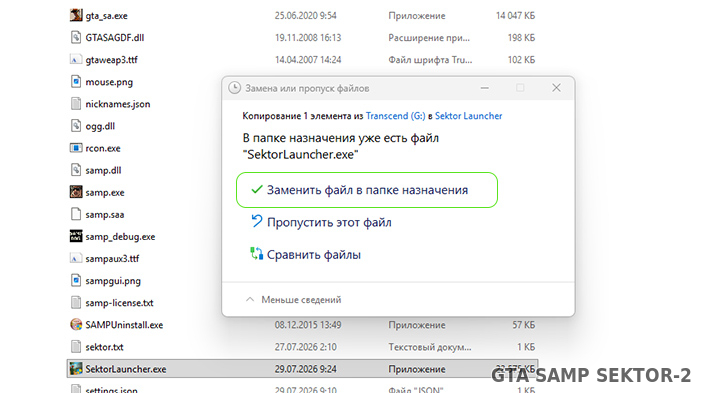Select the rcon.exe icon
The height and width of the screenshot is (393, 702).
click(x=76, y=148)
